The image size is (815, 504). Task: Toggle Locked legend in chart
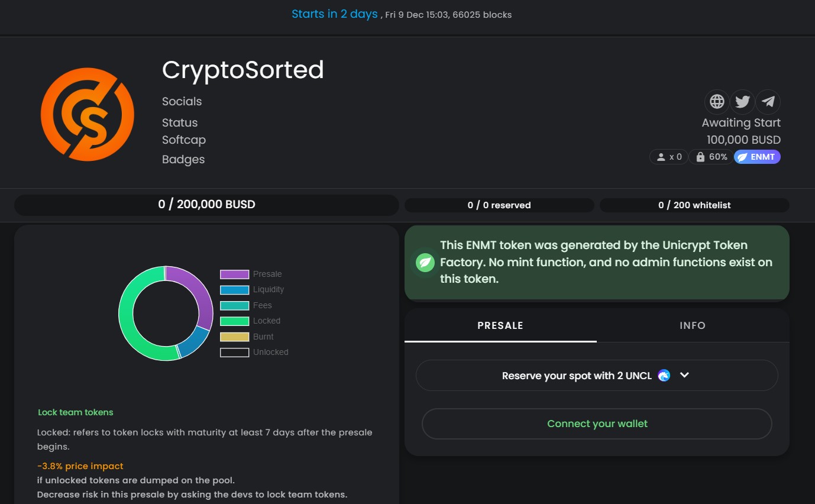pyautogui.click(x=250, y=321)
